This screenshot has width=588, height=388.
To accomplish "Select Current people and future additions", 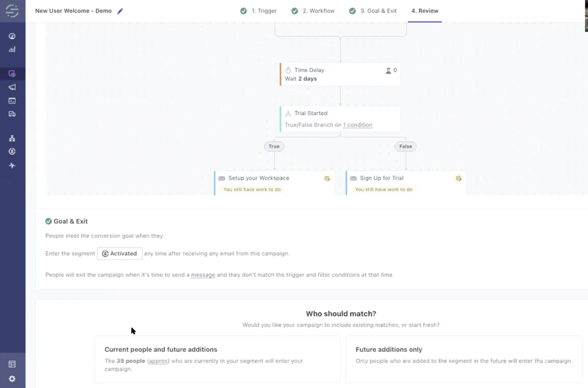I will tap(217, 359).
